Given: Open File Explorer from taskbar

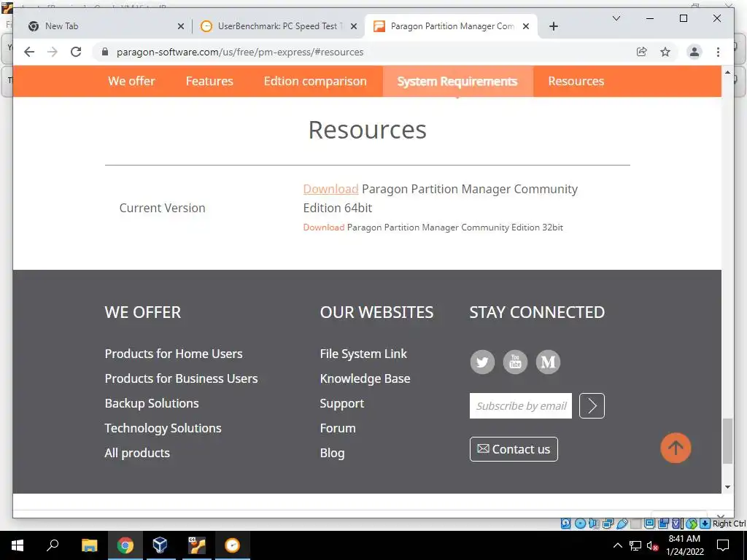Looking at the screenshot, I should click(x=89, y=545).
